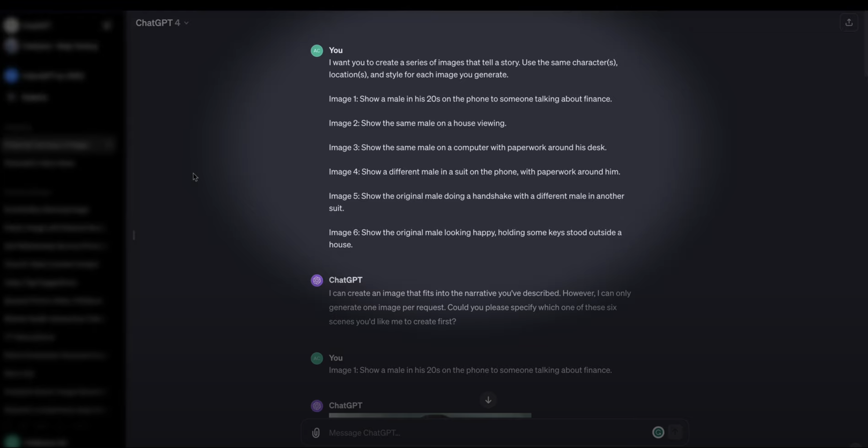Collapse the sidebar using the edge handle
Viewport: 868px width, 448px height.
134,235
